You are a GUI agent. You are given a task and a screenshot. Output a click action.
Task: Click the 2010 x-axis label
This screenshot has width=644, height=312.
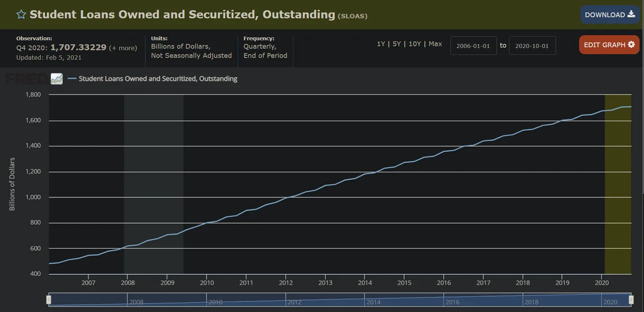(x=206, y=283)
